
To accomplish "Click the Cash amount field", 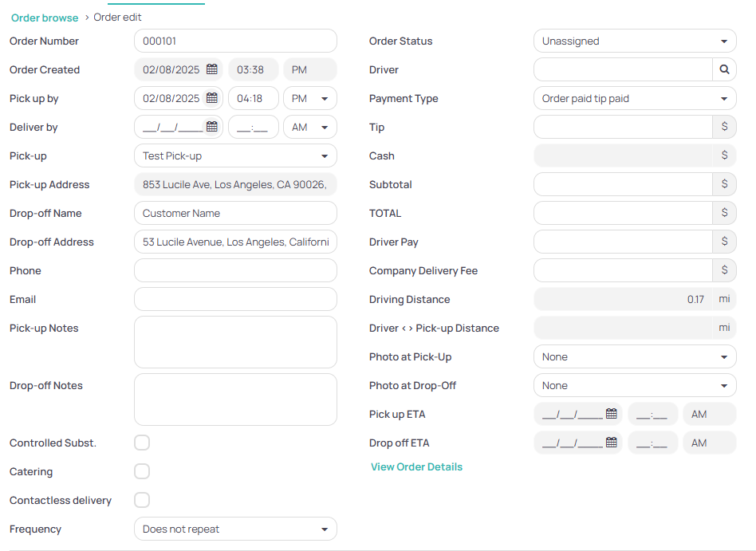I will pyautogui.click(x=623, y=155).
